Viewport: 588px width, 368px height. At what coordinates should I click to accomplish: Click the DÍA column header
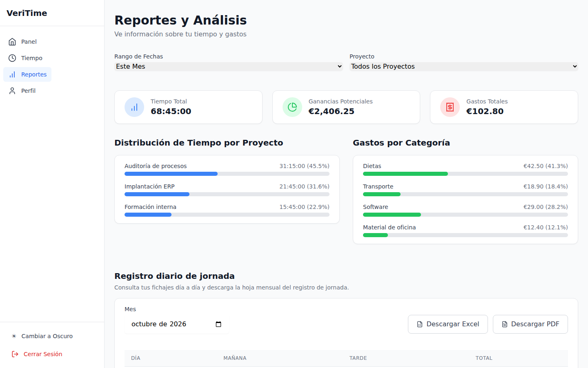136,358
